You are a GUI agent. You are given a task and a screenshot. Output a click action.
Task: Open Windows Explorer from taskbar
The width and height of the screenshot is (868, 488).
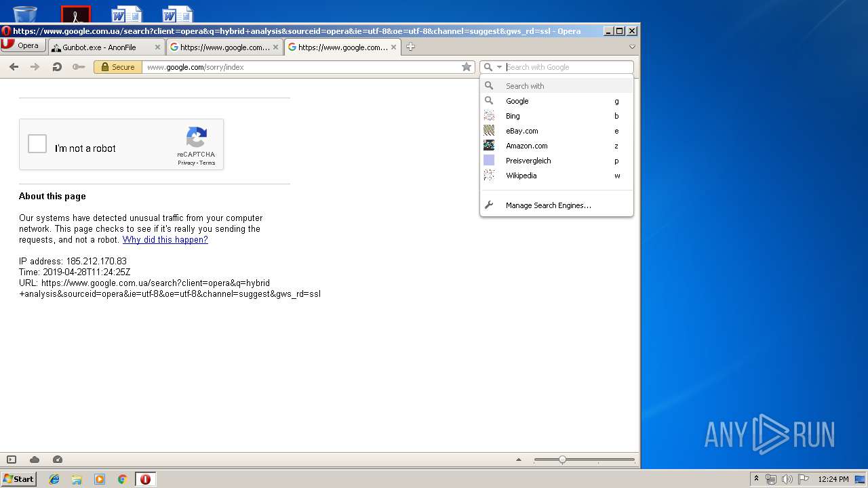(77, 479)
